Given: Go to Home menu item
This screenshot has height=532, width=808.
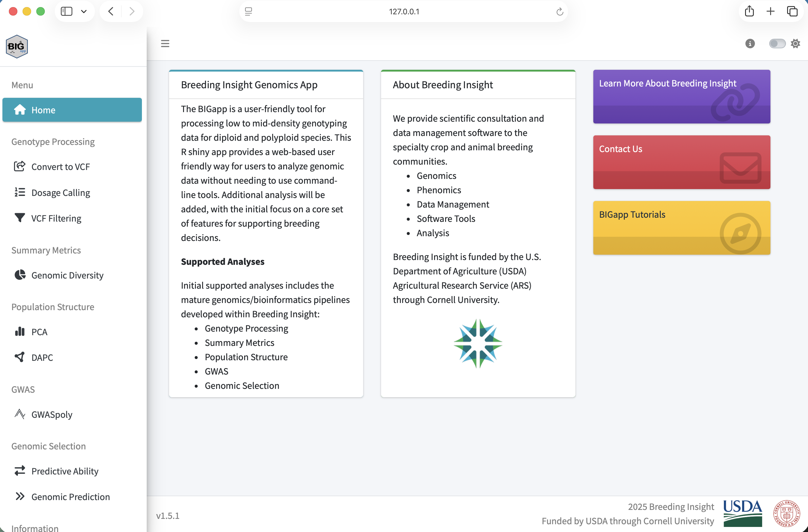Looking at the screenshot, I should [72, 110].
